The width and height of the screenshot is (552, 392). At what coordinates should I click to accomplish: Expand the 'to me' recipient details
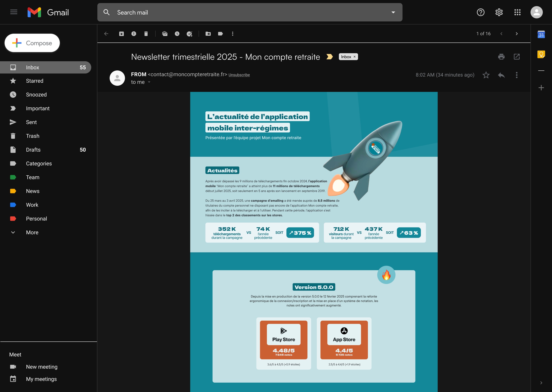point(149,82)
